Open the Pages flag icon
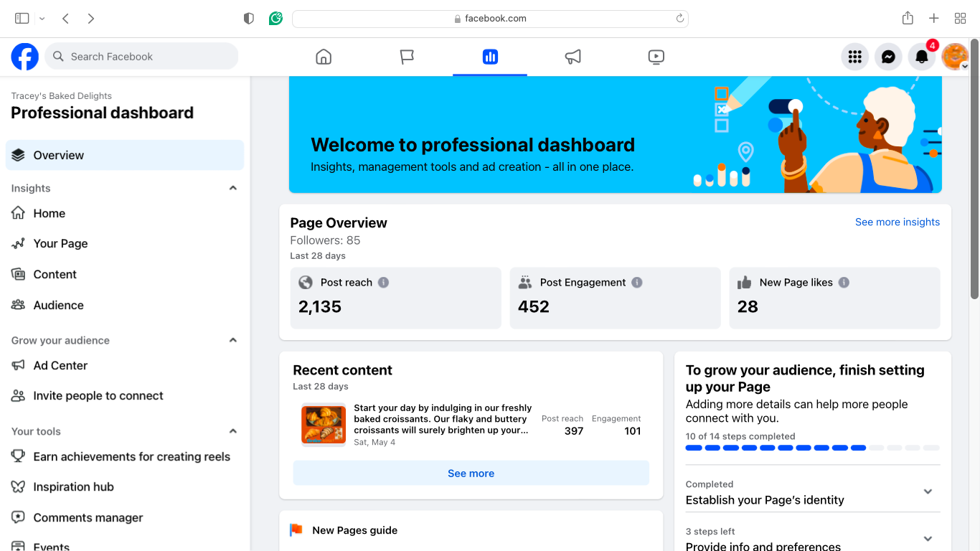 (x=407, y=57)
